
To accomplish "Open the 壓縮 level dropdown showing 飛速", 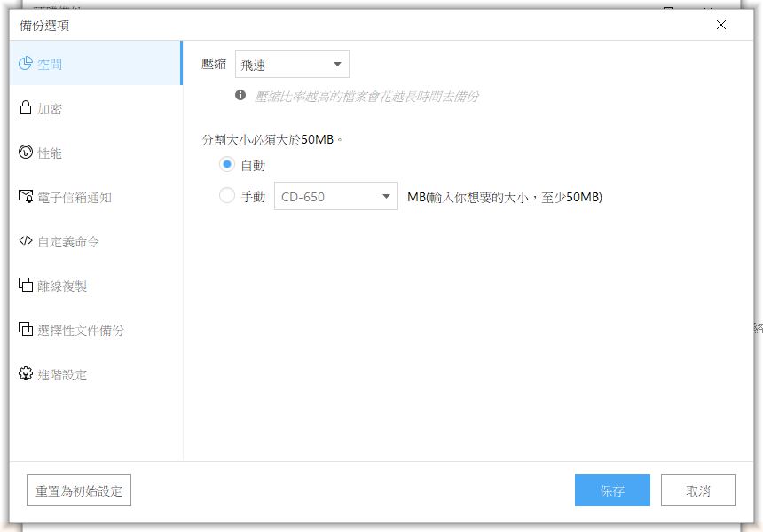I will pyautogui.click(x=292, y=64).
